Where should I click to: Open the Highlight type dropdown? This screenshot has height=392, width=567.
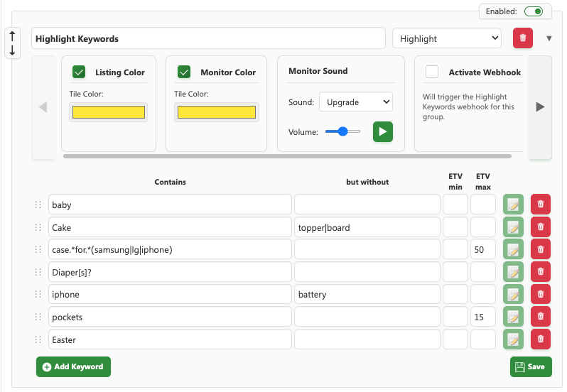pos(446,38)
